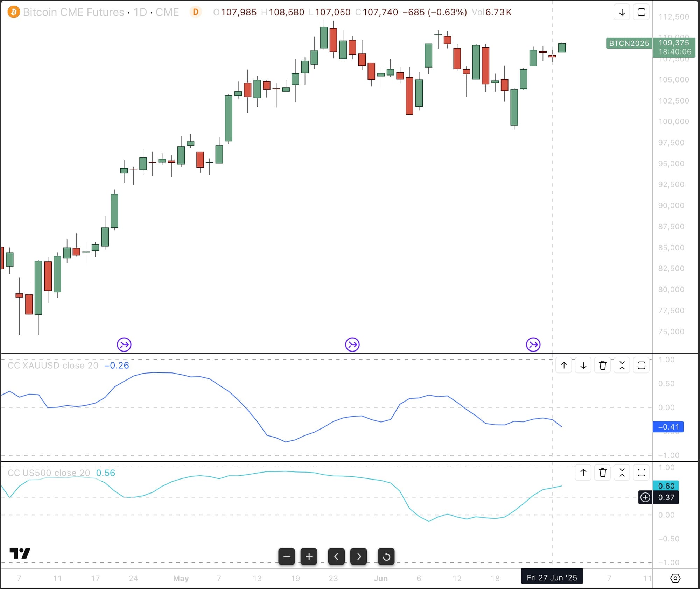
Task: Maximize the main price chart pane
Action: (641, 12)
